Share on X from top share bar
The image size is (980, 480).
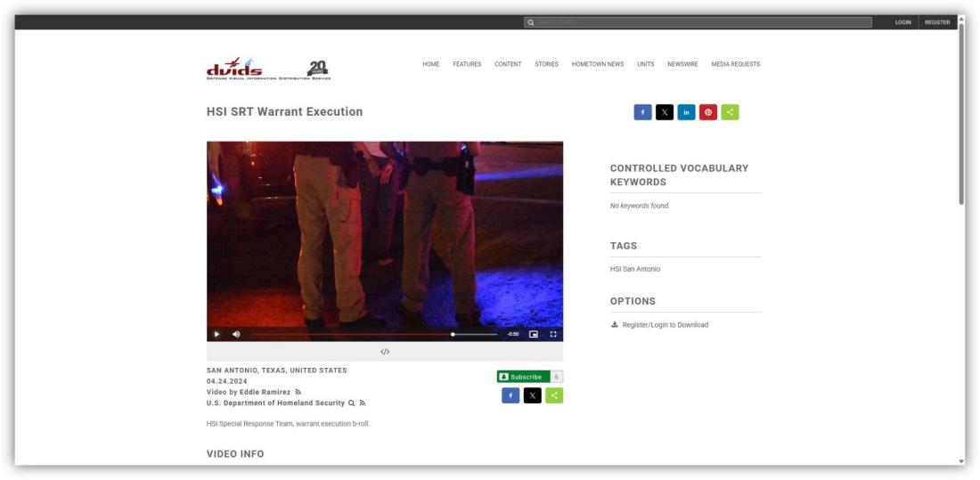click(x=665, y=112)
